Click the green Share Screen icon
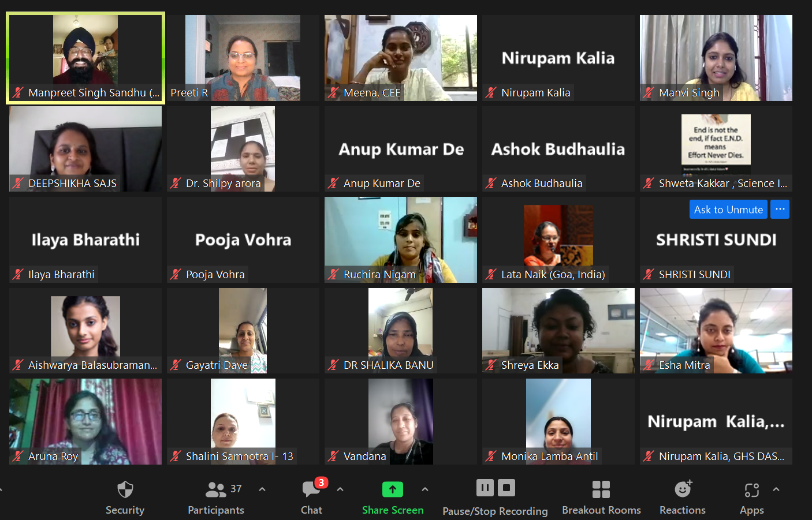 pos(393,489)
